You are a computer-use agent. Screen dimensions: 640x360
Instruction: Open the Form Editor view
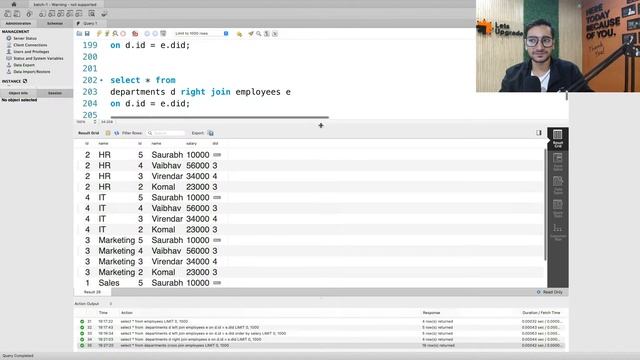[x=558, y=162]
